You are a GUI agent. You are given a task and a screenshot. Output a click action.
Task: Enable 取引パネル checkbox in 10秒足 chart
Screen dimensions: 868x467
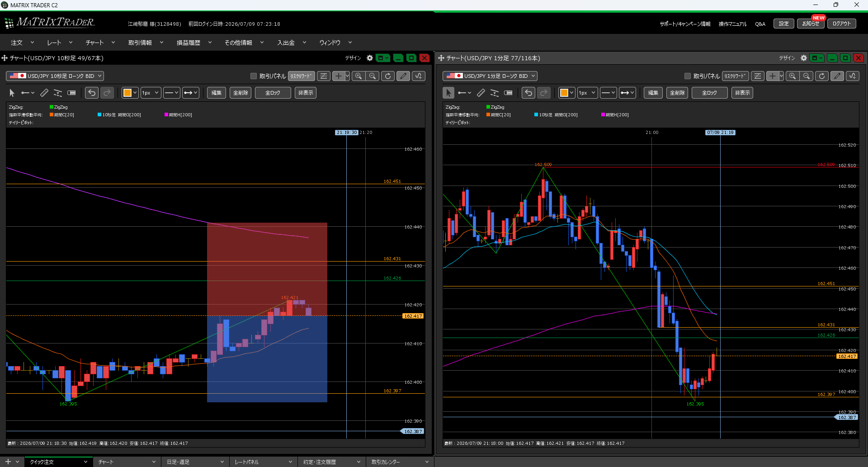(254, 76)
